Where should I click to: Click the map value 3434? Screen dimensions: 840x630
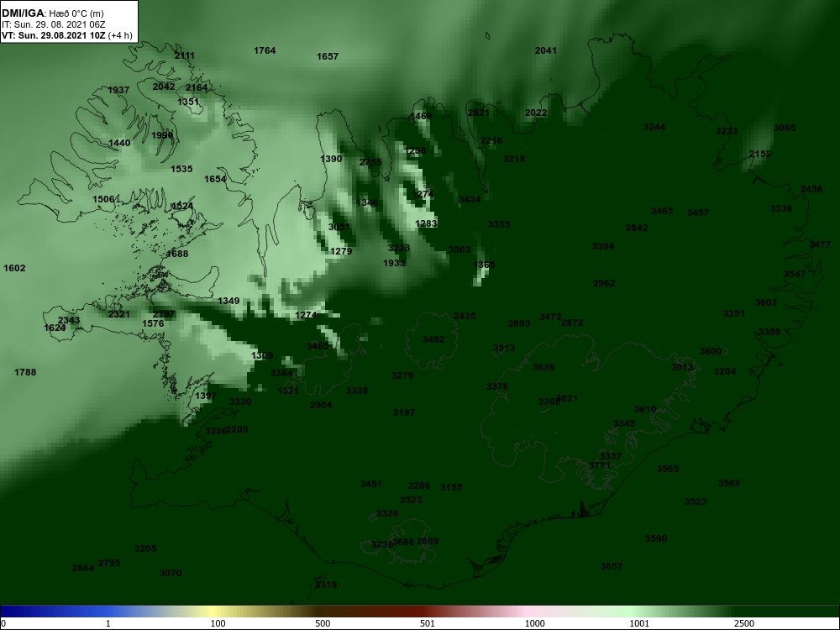point(470,199)
